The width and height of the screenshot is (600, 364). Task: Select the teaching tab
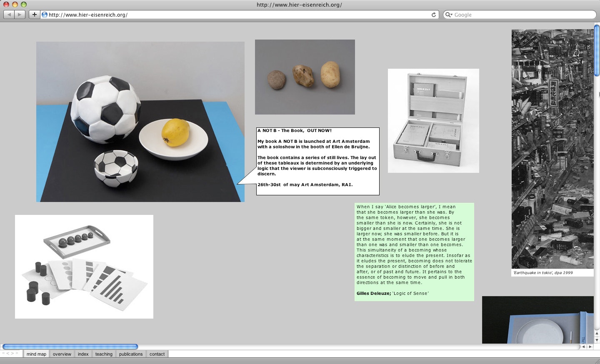pyautogui.click(x=104, y=354)
